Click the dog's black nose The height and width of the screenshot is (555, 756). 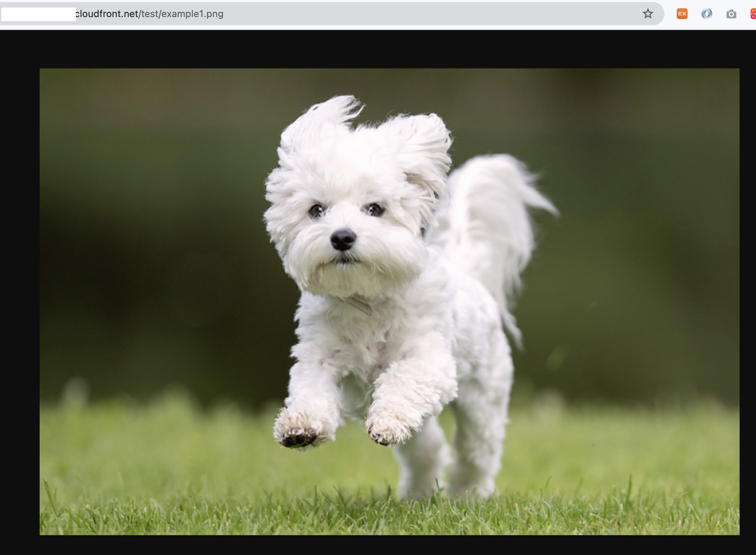pos(343,239)
